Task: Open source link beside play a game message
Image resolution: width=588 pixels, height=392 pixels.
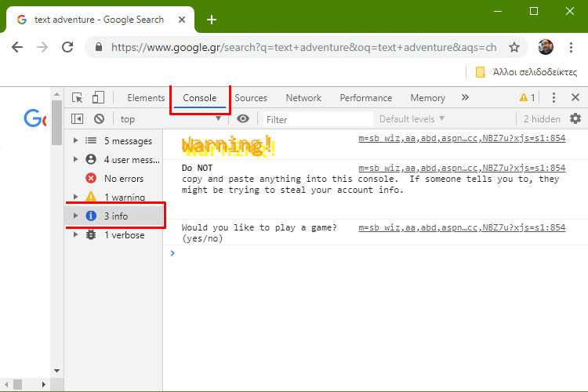Action: (462, 227)
